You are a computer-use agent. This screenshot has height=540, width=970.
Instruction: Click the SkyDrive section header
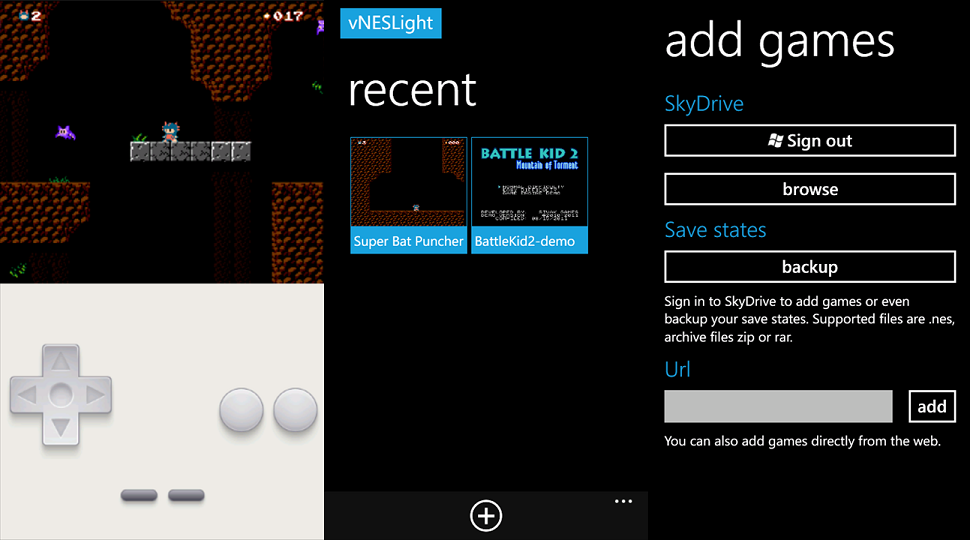click(x=704, y=104)
